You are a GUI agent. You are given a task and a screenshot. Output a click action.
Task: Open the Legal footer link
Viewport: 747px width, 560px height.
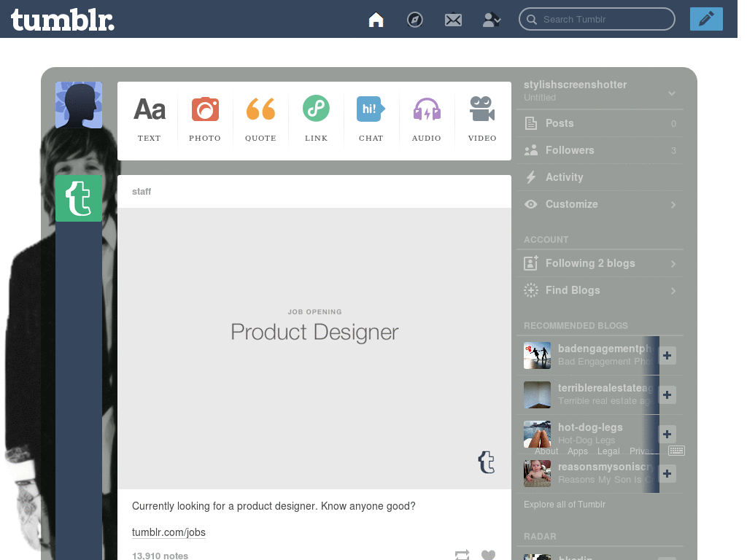(608, 451)
